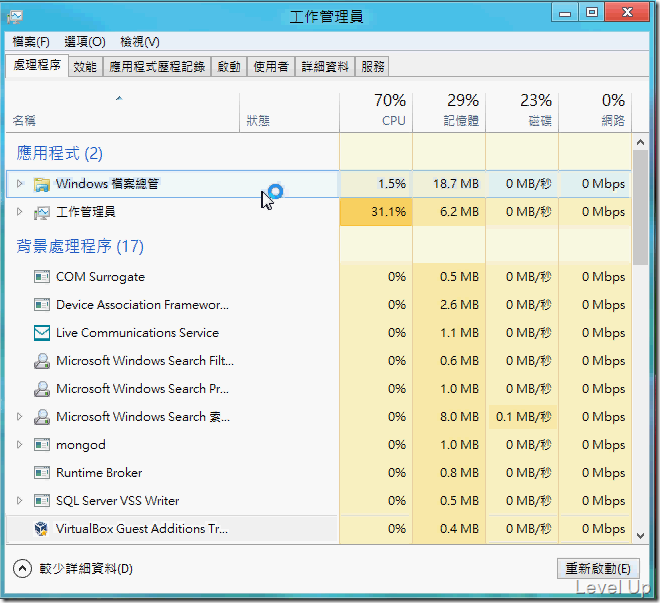Expand the Windows 檔案總管 process group
The image size is (660, 603).
click(x=19, y=184)
